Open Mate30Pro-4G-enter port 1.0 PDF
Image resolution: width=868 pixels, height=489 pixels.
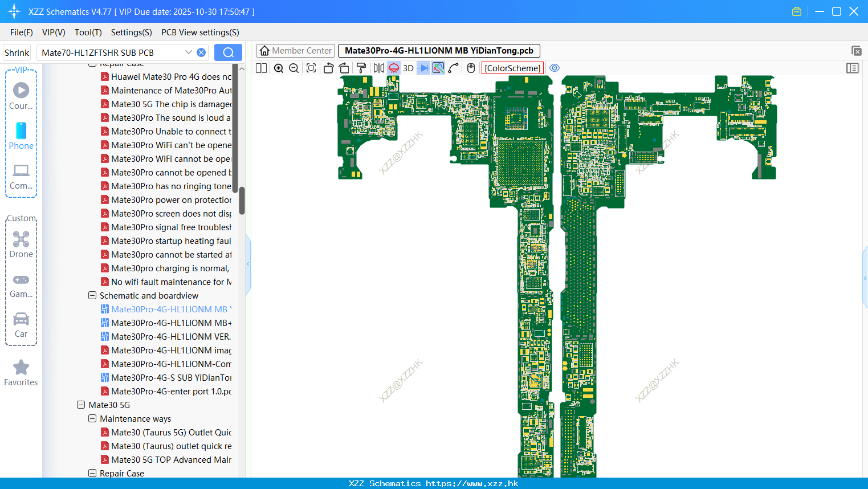166,391
